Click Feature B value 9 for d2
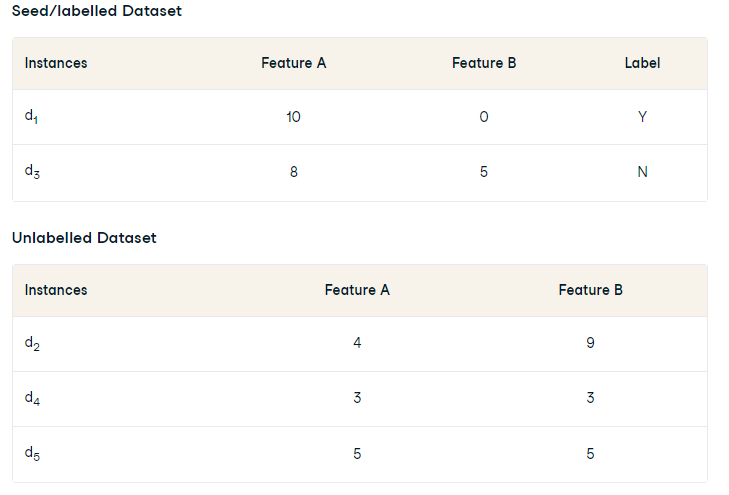 pyautogui.click(x=590, y=344)
